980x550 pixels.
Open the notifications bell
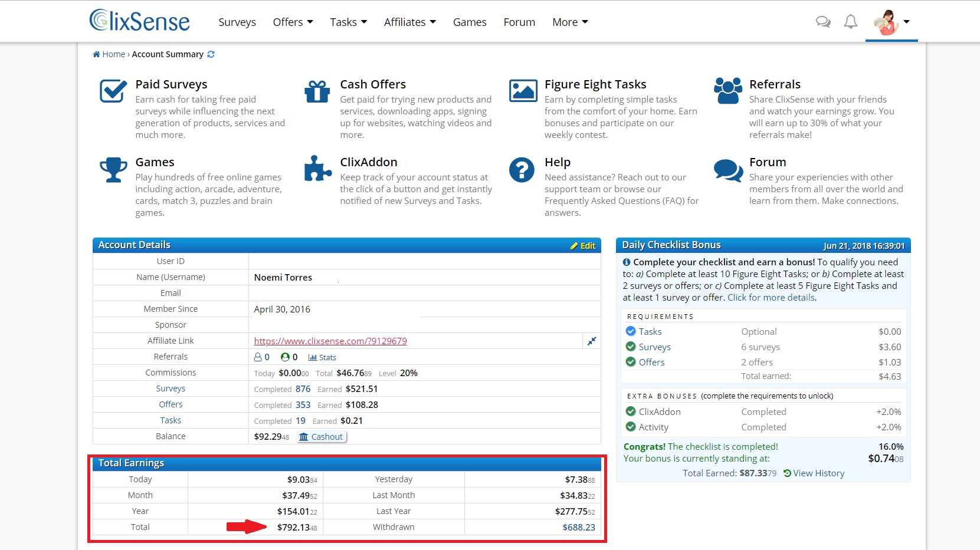pos(850,22)
